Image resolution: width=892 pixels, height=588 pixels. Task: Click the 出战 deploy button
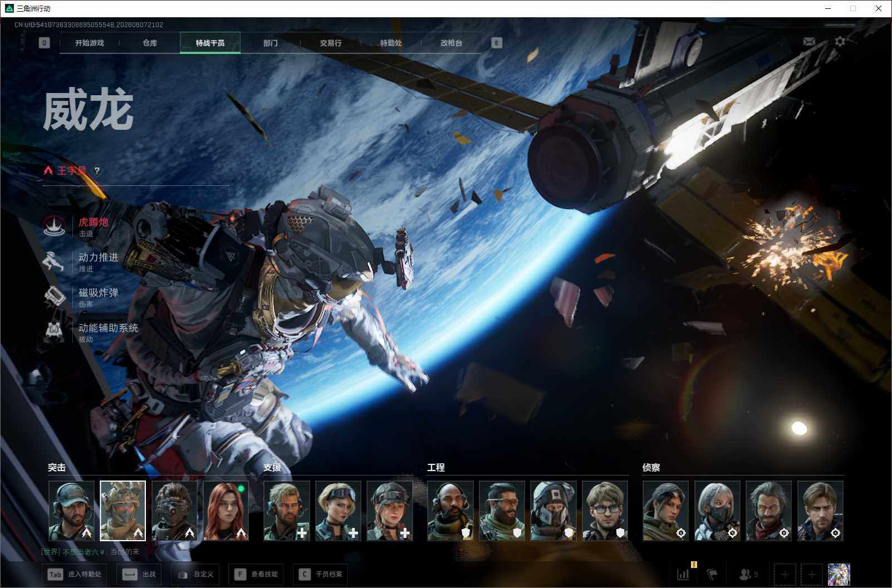point(139,574)
